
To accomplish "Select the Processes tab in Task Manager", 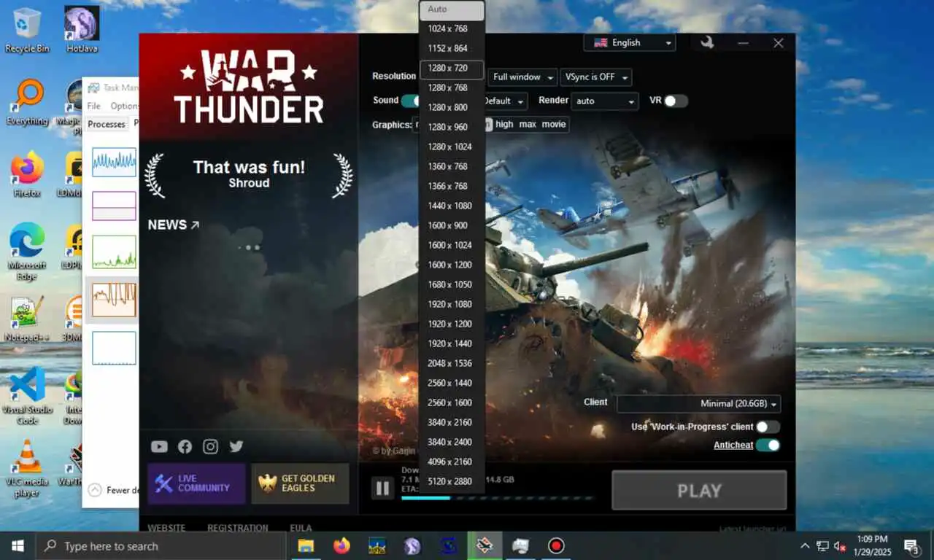I will [107, 124].
